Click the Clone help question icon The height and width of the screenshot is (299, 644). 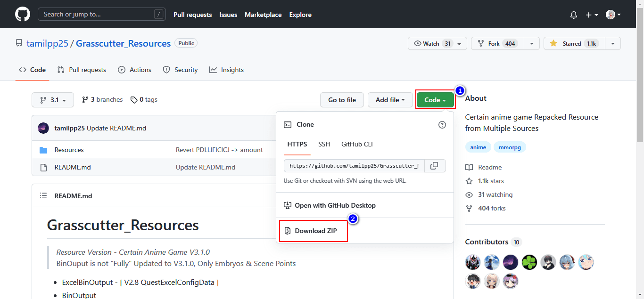click(x=442, y=125)
